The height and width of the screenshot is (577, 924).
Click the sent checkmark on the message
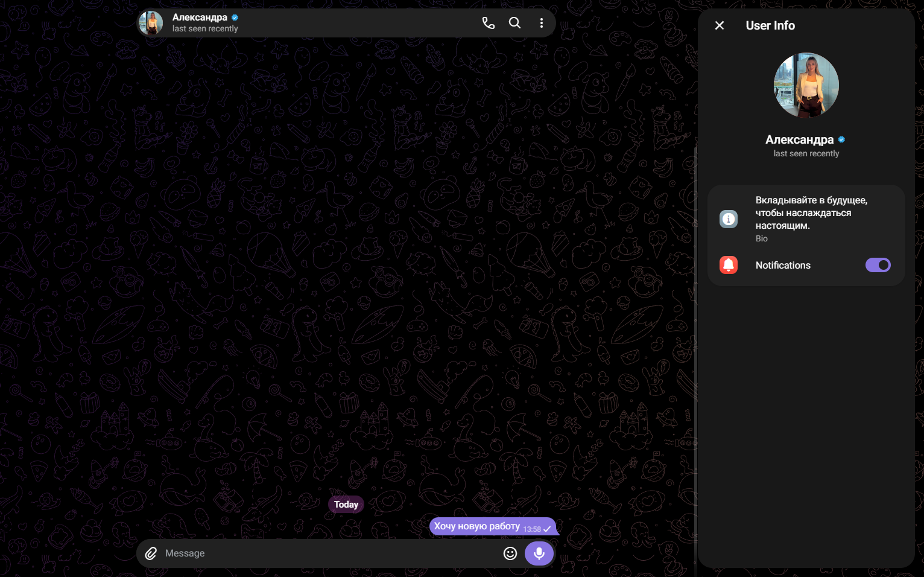[x=547, y=529]
